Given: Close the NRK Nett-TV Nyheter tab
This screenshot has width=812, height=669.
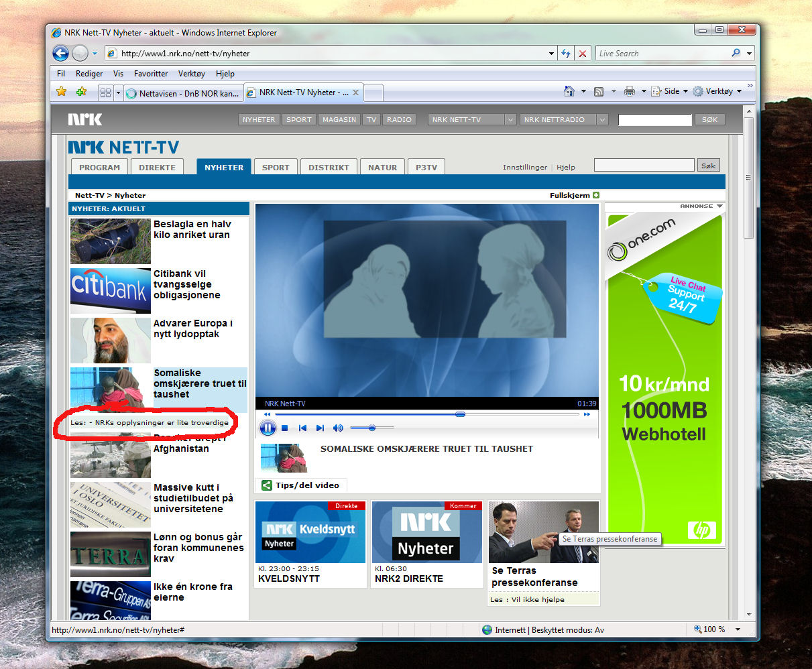Looking at the screenshot, I should coord(355,93).
